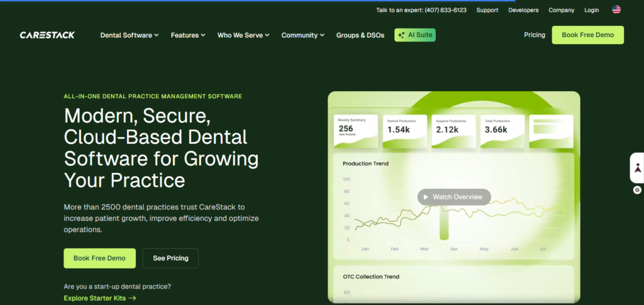Open the Who We Serve dropdown
Screen dimensions: 644x305
coord(243,35)
